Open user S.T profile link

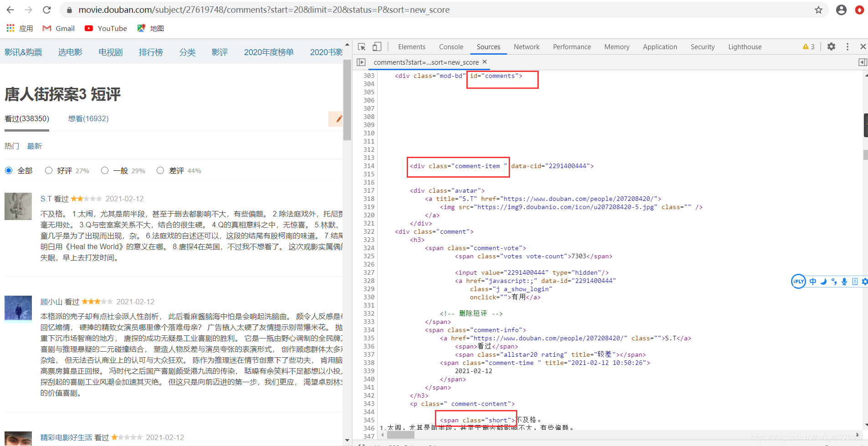click(x=46, y=199)
